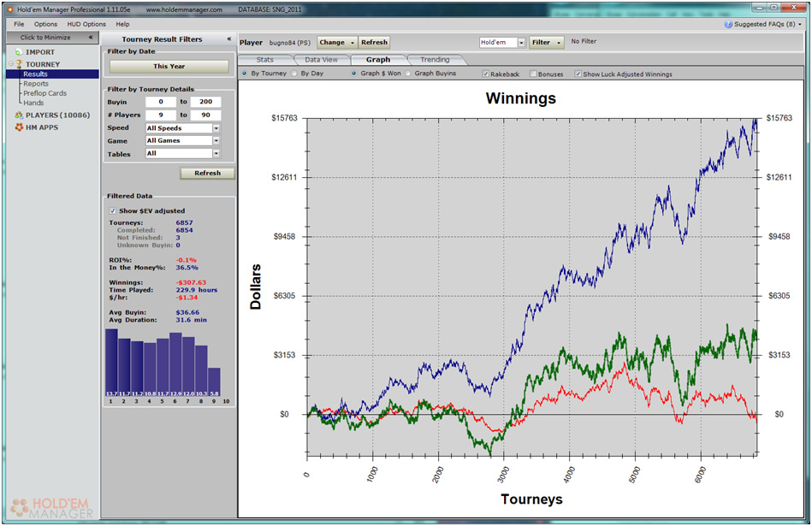Screen dimensions: 812x526
Task: Click the Winnings value -$307.63
Action: pos(191,283)
